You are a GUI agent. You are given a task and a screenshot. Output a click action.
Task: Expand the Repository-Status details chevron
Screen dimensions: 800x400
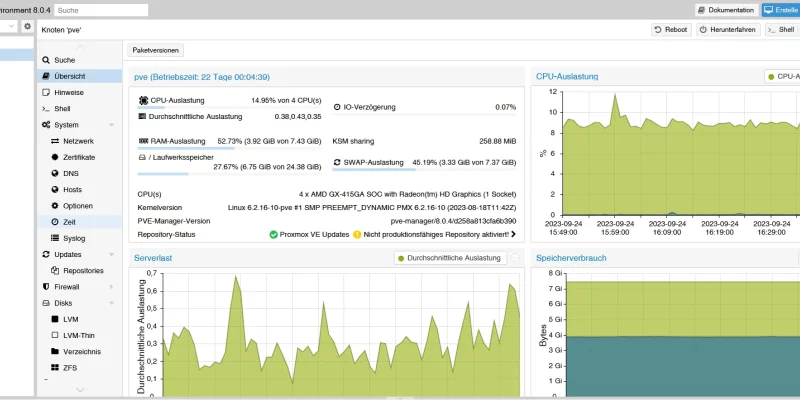pos(513,235)
